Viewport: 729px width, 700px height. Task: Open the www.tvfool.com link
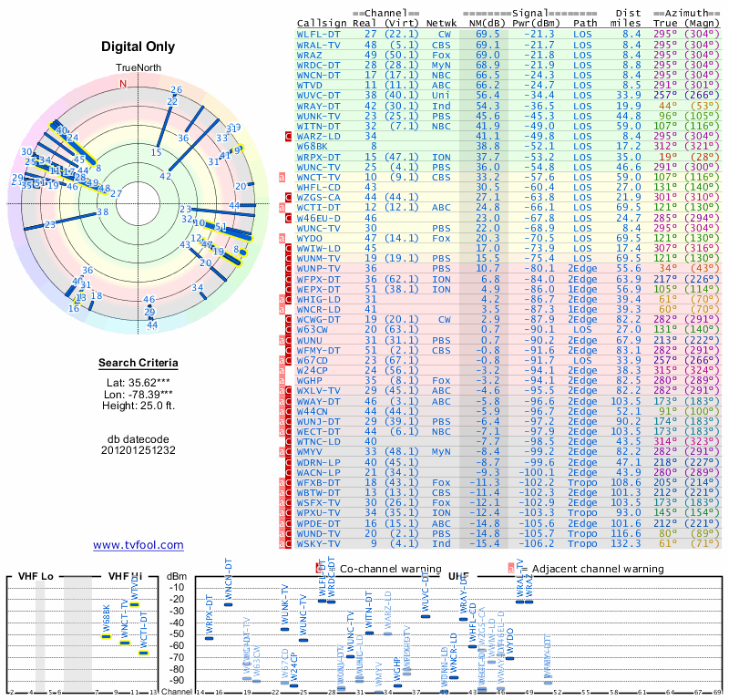(x=139, y=545)
